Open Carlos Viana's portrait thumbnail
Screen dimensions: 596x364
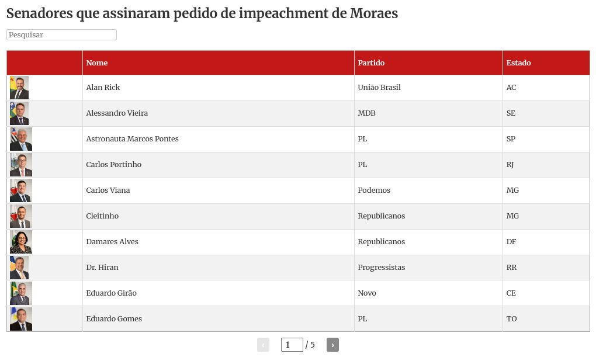(21, 190)
